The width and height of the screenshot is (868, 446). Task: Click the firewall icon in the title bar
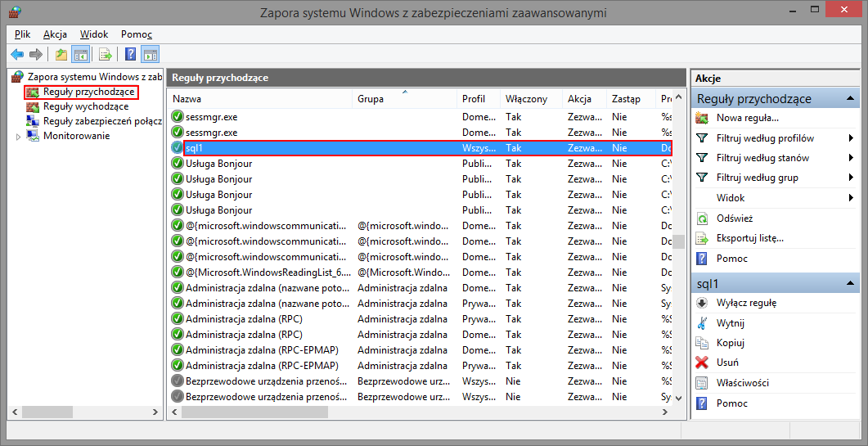(x=16, y=11)
